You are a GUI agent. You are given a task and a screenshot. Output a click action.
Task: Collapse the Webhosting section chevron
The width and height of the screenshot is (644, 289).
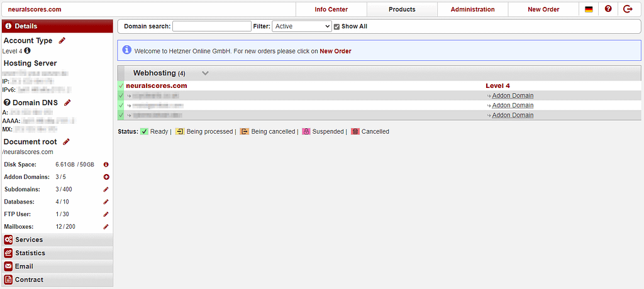click(x=205, y=74)
